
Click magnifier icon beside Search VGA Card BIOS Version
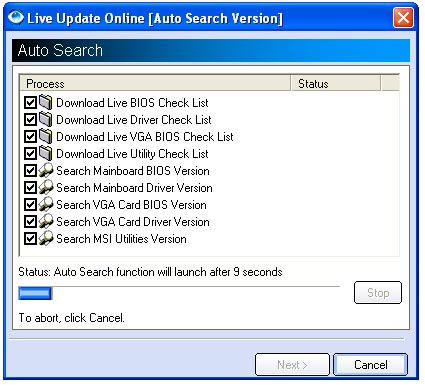tap(46, 204)
